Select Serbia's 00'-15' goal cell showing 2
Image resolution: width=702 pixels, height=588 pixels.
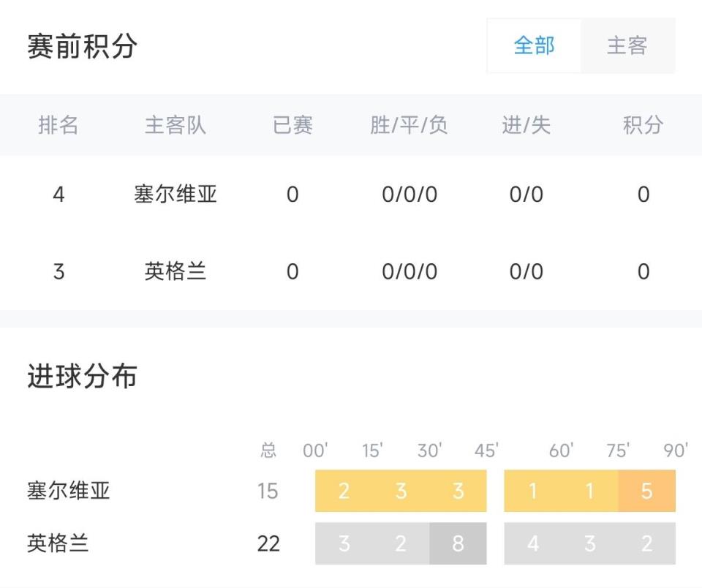coord(344,491)
